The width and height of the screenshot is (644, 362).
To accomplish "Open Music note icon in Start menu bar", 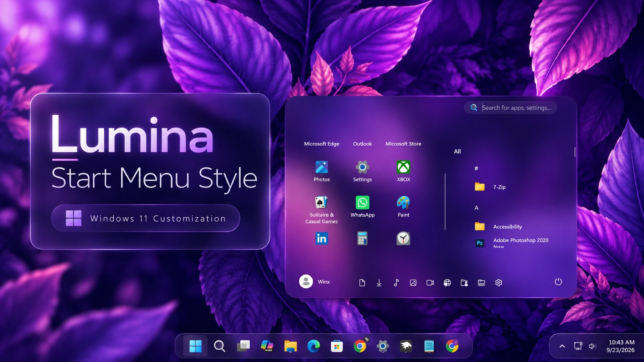I will pos(396,283).
